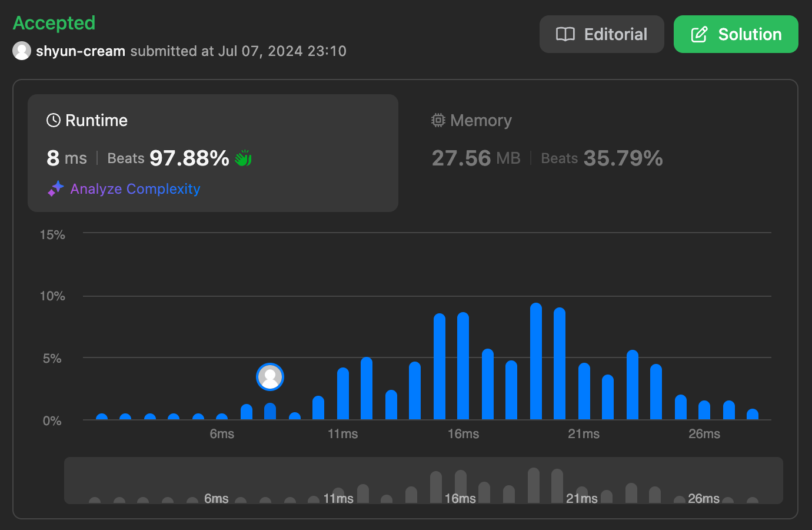The width and height of the screenshot is (812, 530).
Task: Click the sparkle icon beside Analyze Complexity
Action: coord(56,188)
